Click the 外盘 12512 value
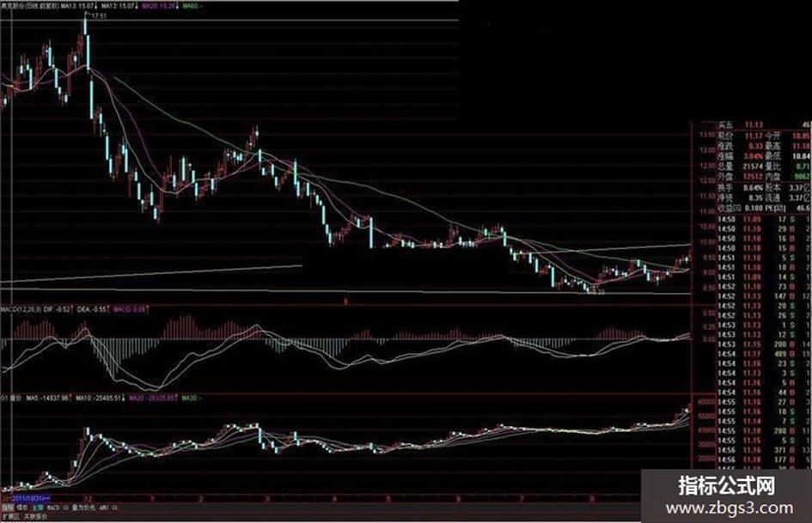 pyautogui.click(x=752, y=177)
